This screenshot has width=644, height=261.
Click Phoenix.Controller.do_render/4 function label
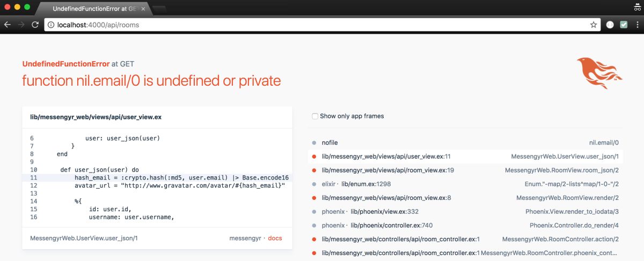point(574,225)
